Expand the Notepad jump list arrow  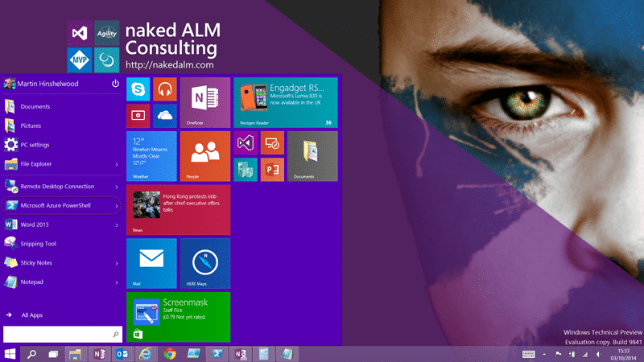tap(117, 282)
